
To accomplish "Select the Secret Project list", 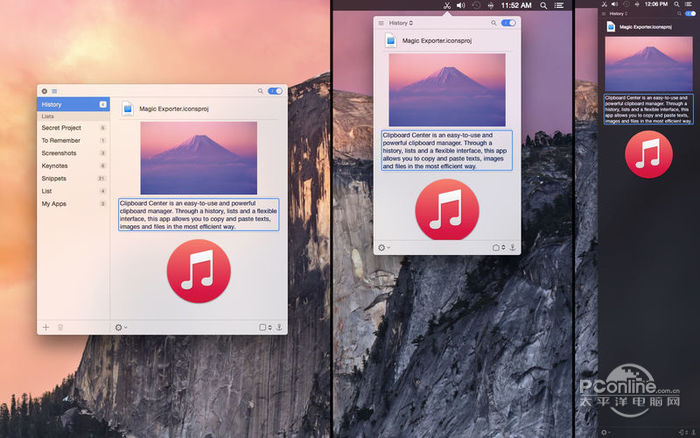I will pos(61,128).
